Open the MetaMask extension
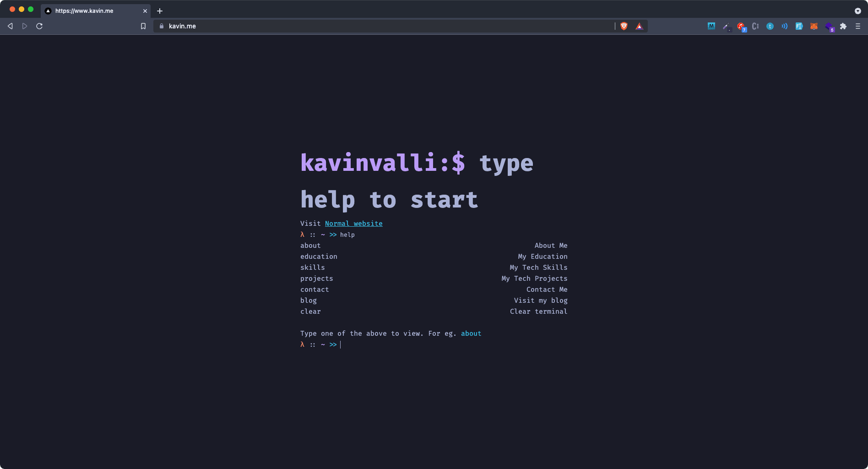The image size is (868, 469). click(x=814, y=26)
